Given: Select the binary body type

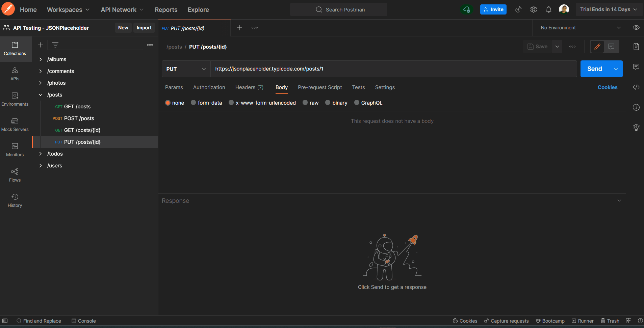Looking at the screenshot, I should coord(328,103).
